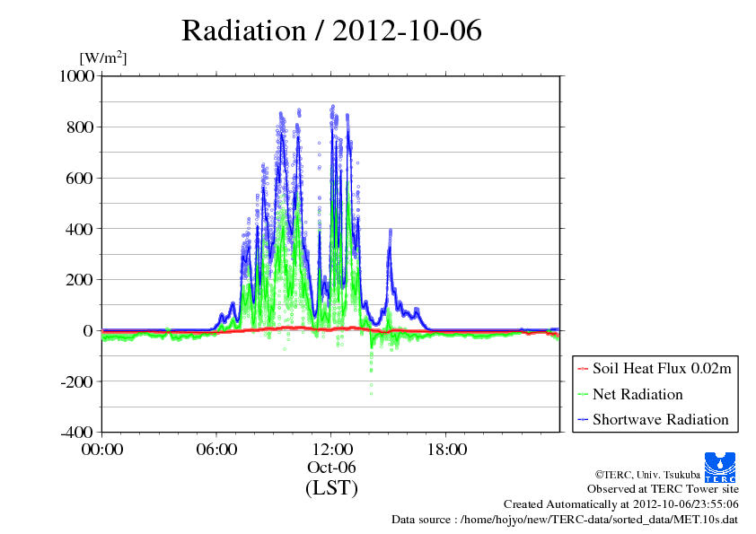Viewport: 756px width, 534px height.
Task: Click the y-axis value 200
Action: tap(80, 279)
